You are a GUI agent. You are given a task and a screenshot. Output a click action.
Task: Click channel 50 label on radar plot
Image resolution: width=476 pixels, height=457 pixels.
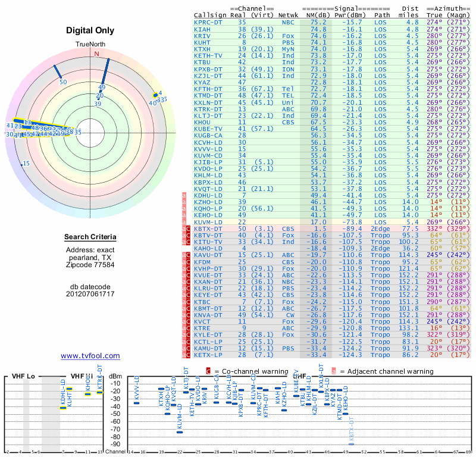(63, 82)
